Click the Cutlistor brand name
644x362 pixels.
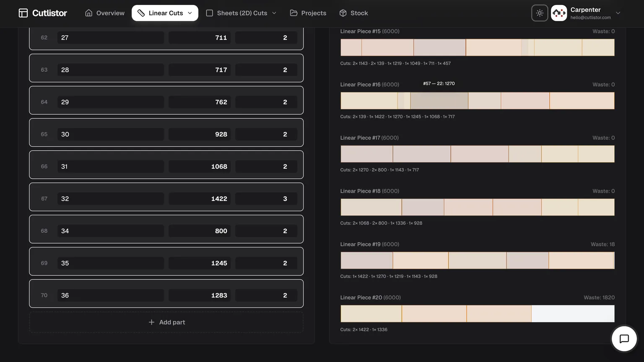[49, 13]
